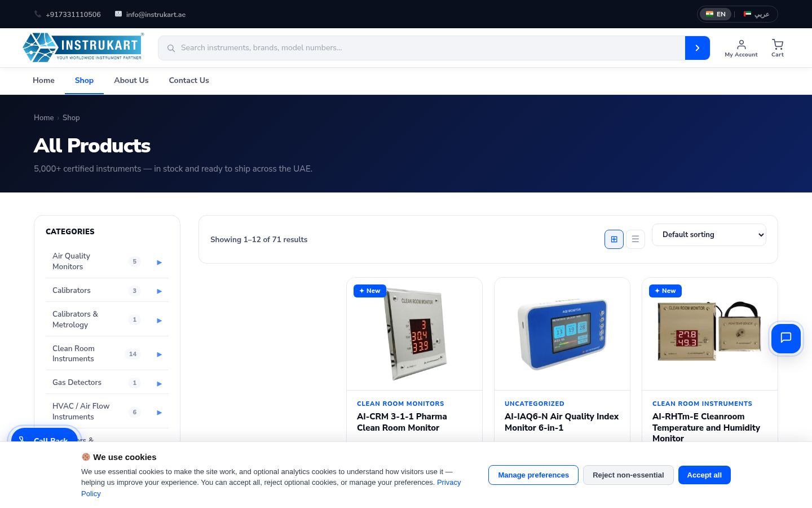
Task: Open My Account icon
Action: pyautogui.click(x=741, y=48)
